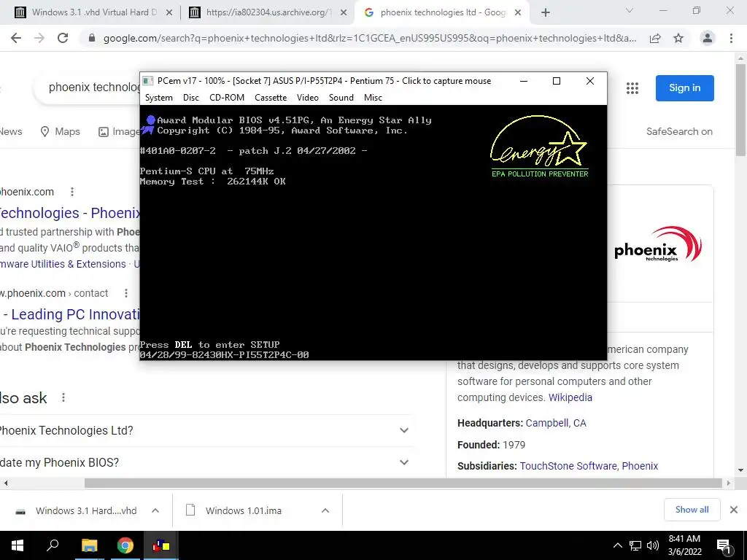Open the SafeSearch on setting
This screenshot has height=560, width=747.
(679, 131)
